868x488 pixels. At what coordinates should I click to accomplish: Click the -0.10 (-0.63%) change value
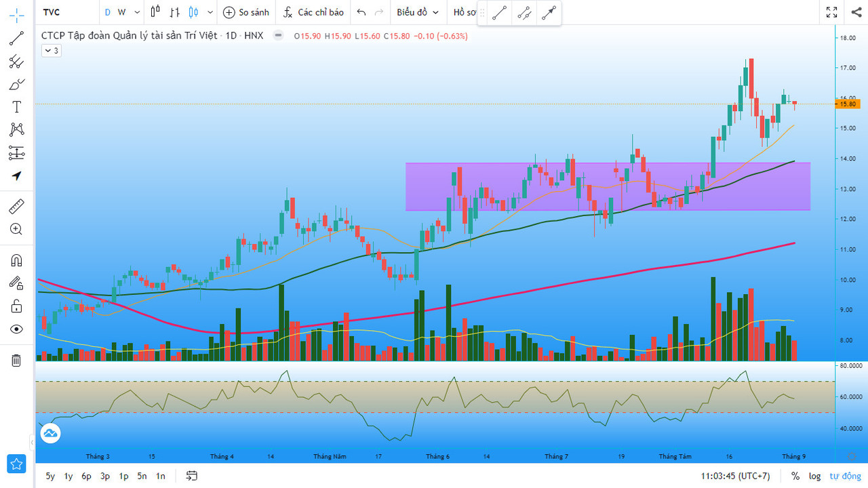(441, 36)
